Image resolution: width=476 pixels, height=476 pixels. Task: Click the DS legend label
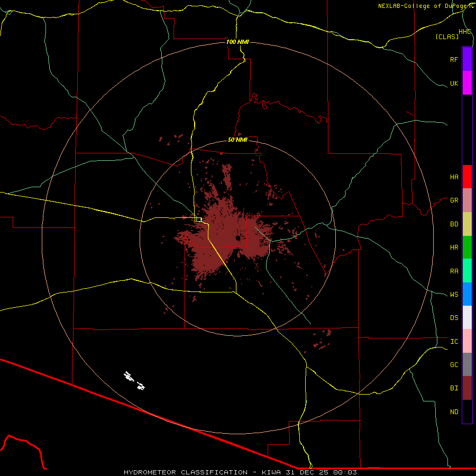[454, 318]
